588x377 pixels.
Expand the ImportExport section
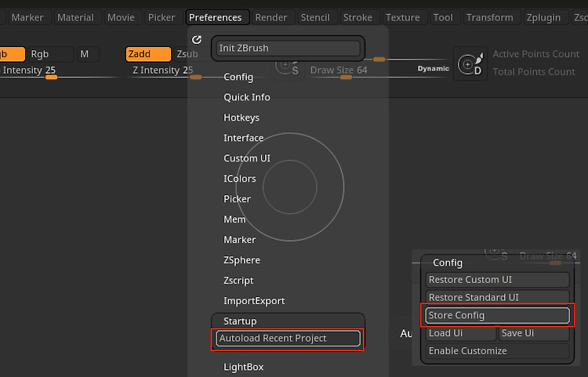click(254, 301)
